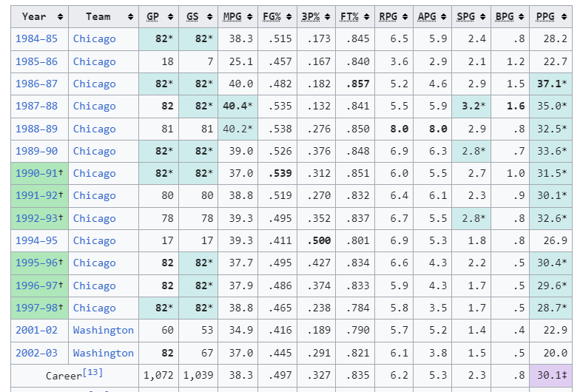Sort by FG% using header arrows
The image size is (583, 392).
pyautogui.click(x=289, y=17)
